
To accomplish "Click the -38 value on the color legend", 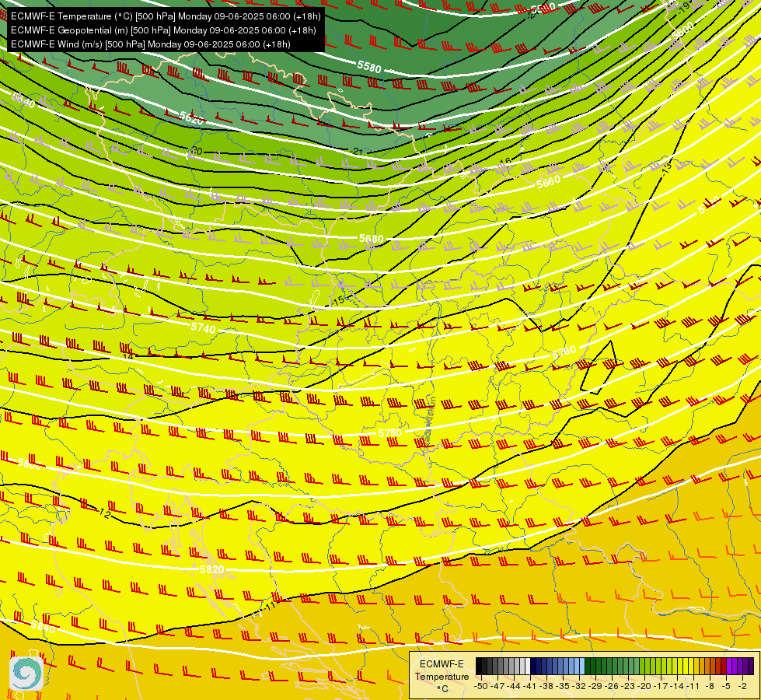I will tap(546, 686).
